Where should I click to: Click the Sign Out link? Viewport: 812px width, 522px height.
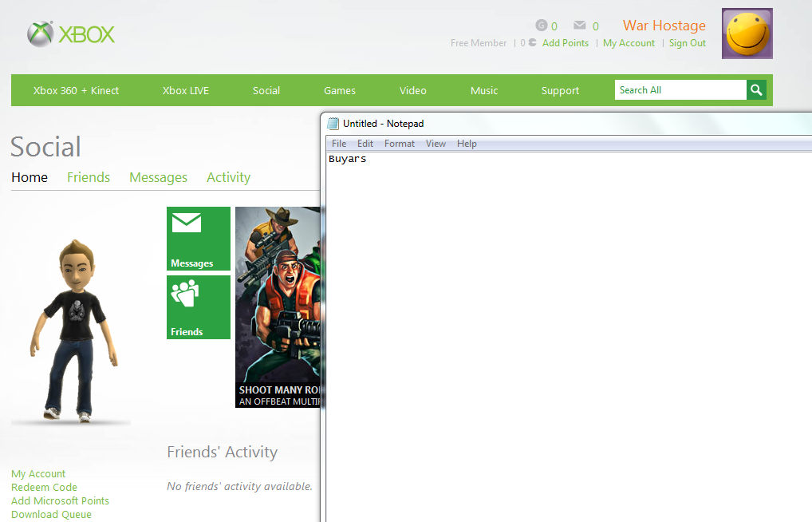pos(688,43)
